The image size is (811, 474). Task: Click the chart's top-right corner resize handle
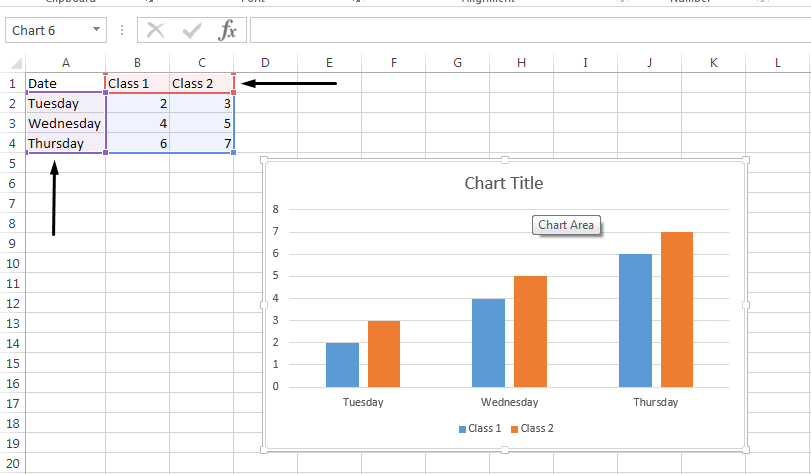click(746, 160)
